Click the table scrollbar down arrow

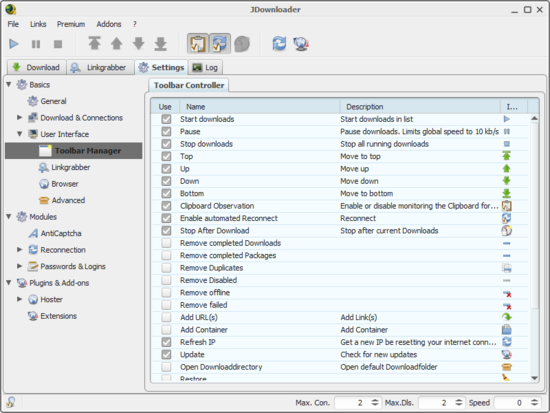(x=534, y=378)
